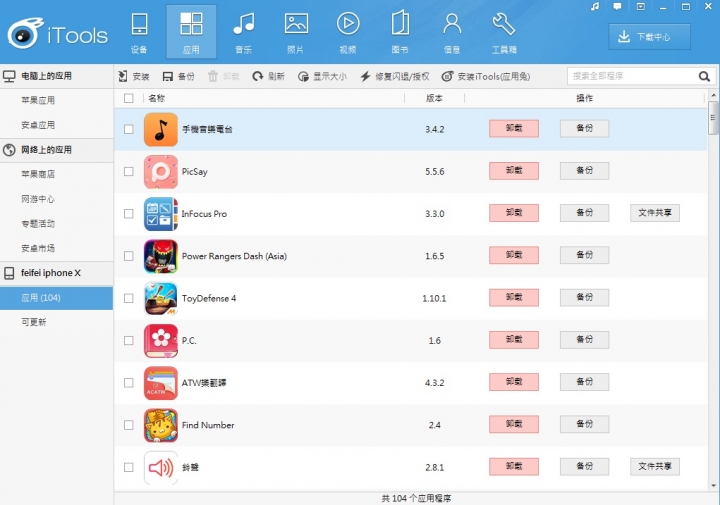Check the P.C. row checkbox
The image size is (720, 505).
tap(129, 340)
